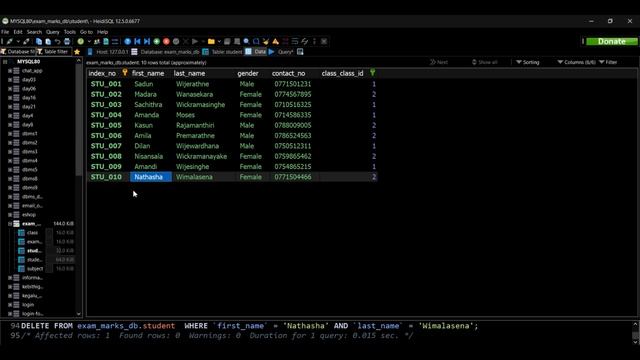This screenshot has width=640, height=360.
Task: Switch to the Database: exam_marks_db tab
Action: point(165,52)
